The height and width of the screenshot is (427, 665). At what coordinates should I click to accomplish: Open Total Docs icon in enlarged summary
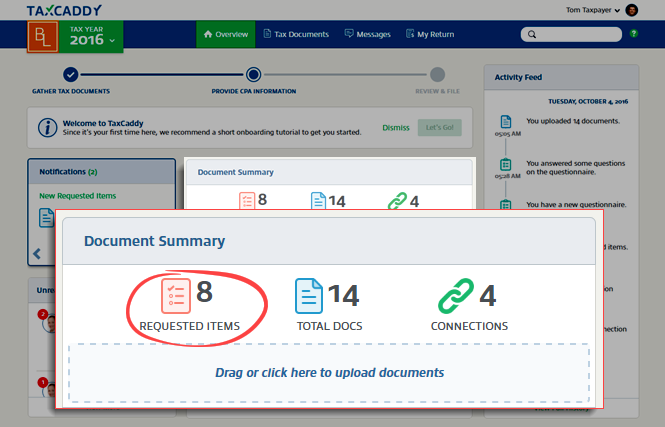(309, 296)
